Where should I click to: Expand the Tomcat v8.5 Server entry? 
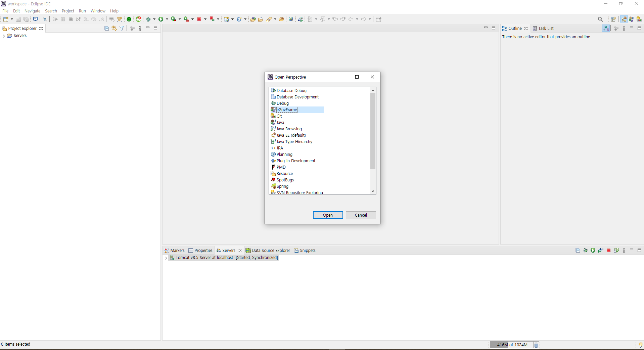click(x=166, y=258)
